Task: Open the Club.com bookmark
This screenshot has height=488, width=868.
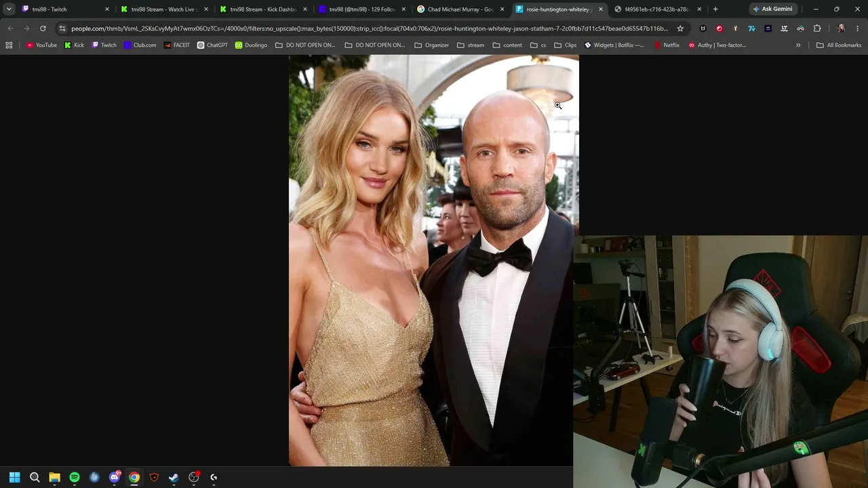Action: 140,45
